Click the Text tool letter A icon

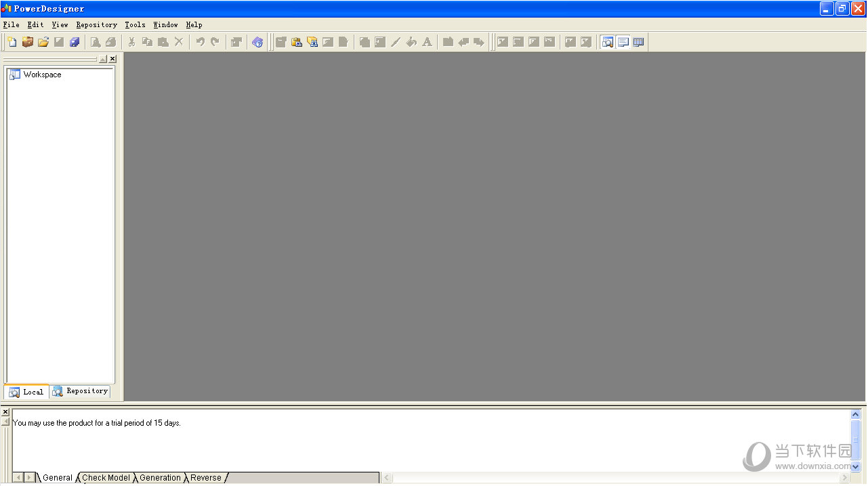tap(427, 42)
